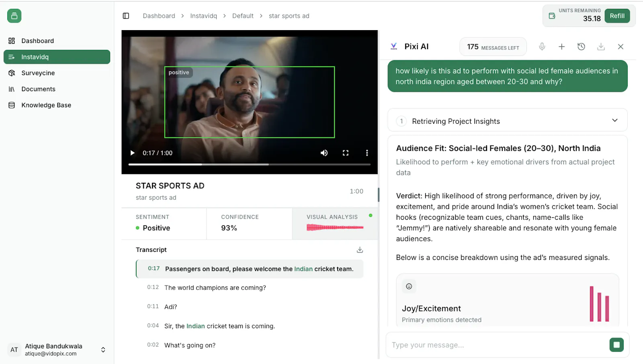This screenshot has width=643, height=364.
Task: Jump to 'Adi?' transcript line
Action: [x=250, y=307]
